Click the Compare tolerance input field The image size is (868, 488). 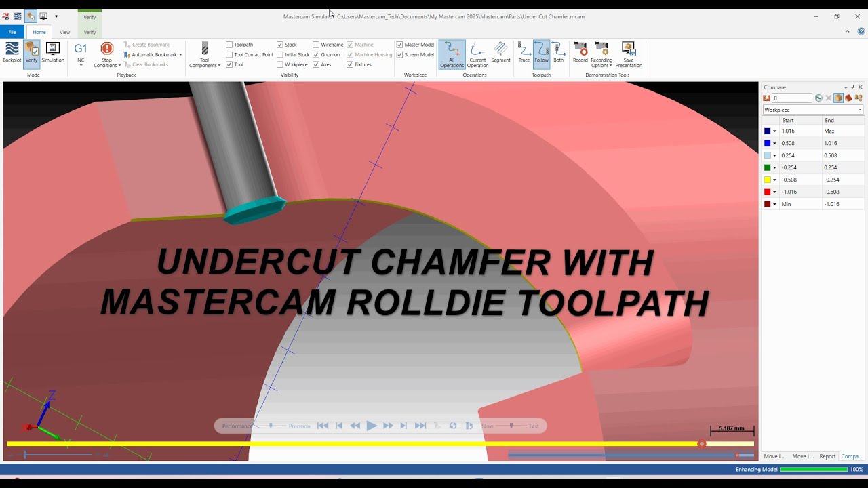point(792,98)
